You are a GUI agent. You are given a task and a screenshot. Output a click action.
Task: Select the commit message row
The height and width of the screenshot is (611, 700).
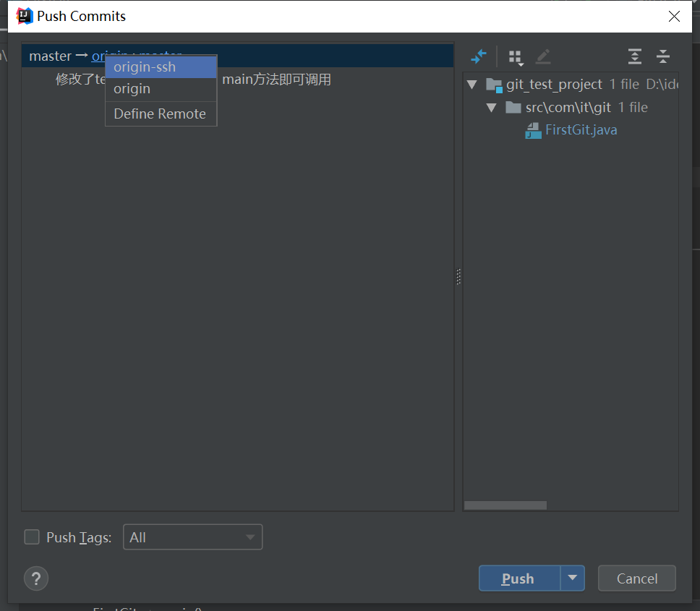237,80
